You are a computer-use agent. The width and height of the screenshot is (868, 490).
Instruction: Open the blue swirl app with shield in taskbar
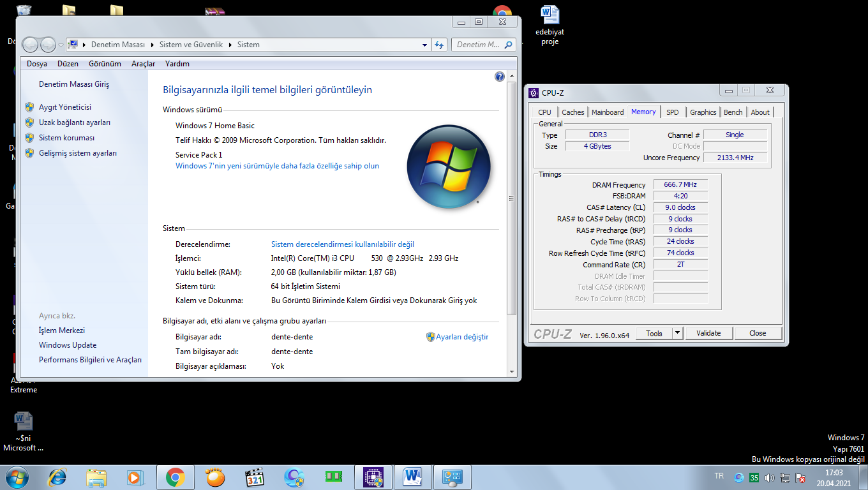[294, 477]
